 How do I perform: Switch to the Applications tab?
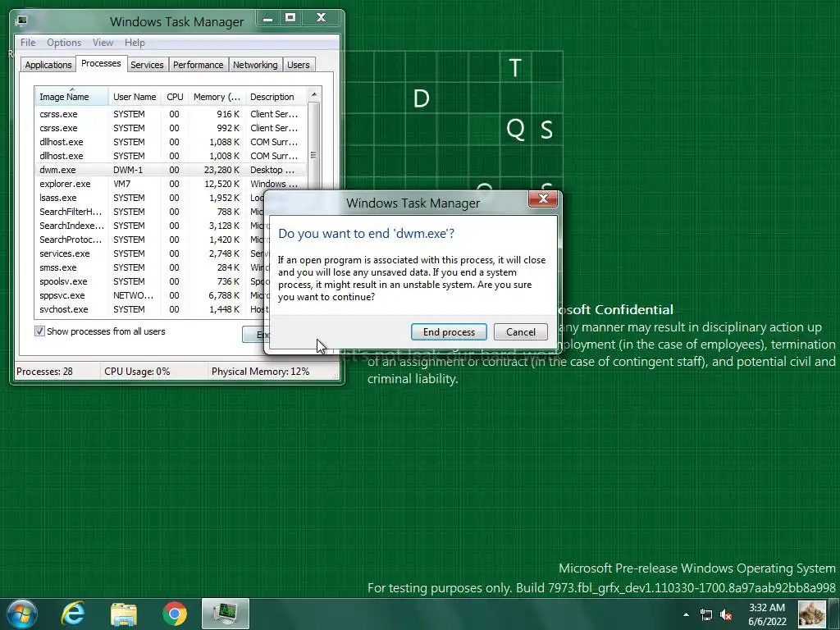(x=48, y=65)
